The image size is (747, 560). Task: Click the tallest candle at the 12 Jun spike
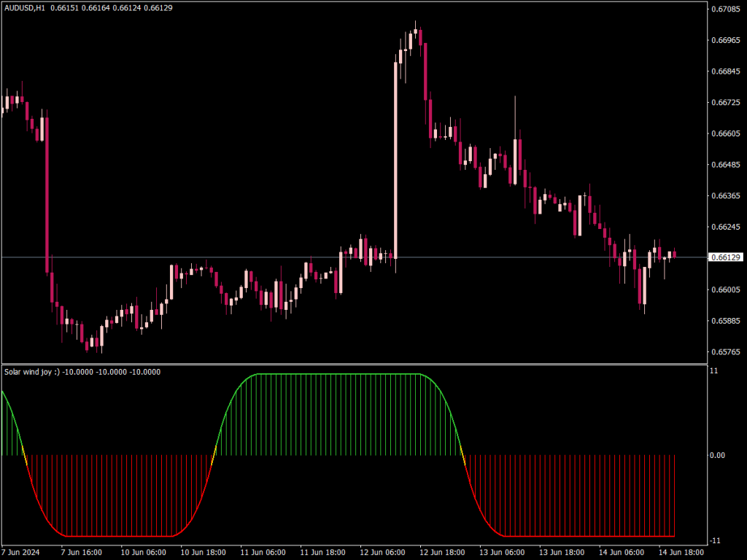click(396, 146)
